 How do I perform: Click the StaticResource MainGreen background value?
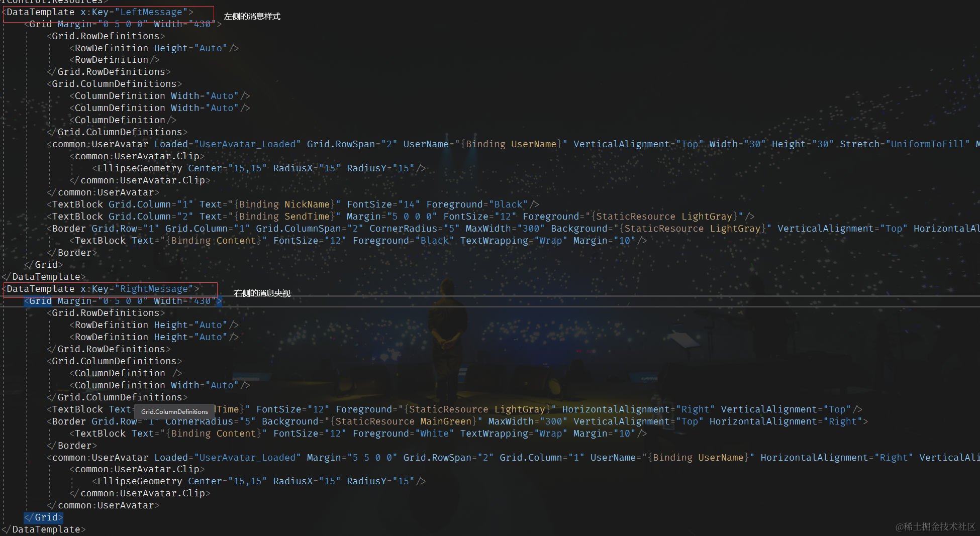[x=404, y=421]
